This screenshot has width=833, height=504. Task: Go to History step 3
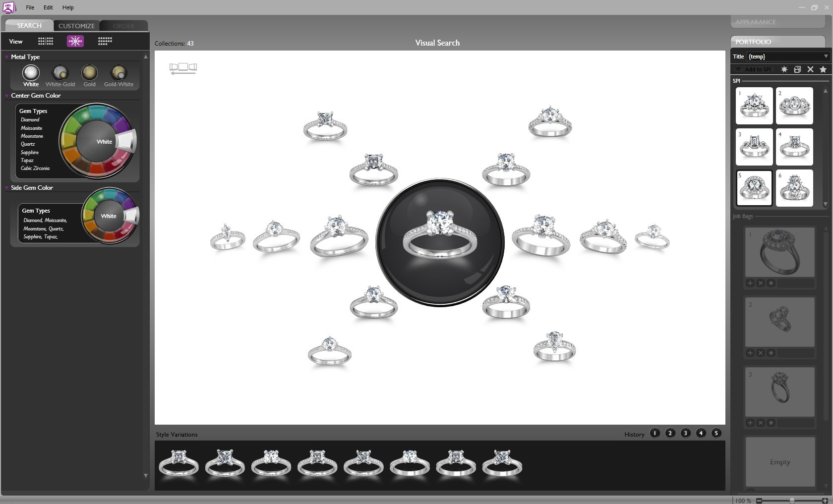click(685, 433)
